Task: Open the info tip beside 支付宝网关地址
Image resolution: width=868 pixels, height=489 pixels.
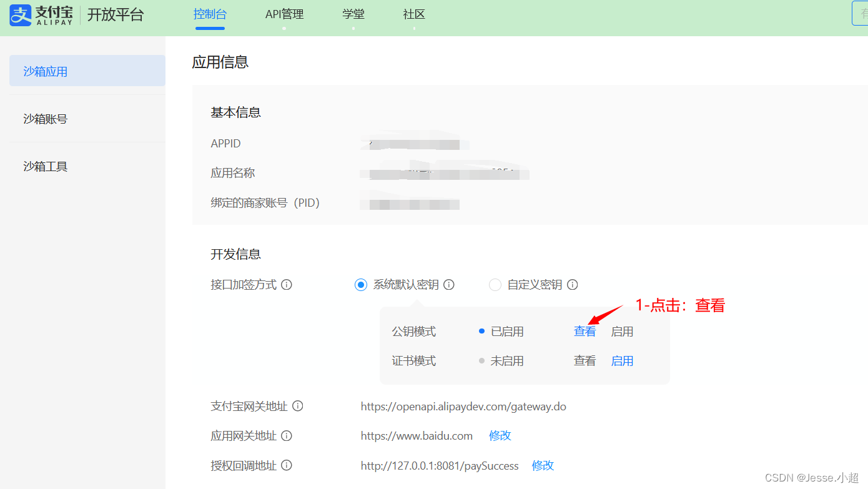Action: 298,406
